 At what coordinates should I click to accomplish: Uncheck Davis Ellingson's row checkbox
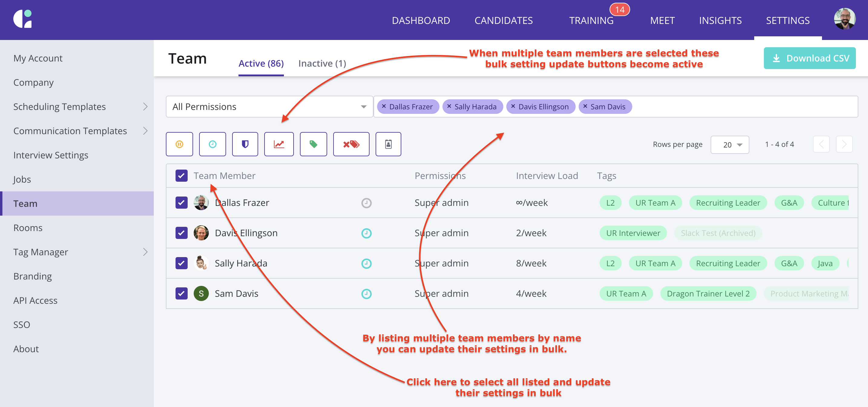click(x=181, y=233)
